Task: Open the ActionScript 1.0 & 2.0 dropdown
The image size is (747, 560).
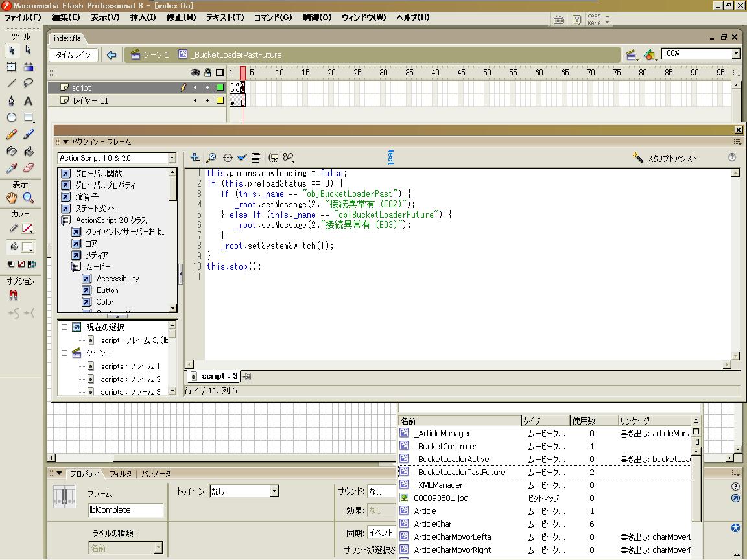Action: (x=172, y=158)
